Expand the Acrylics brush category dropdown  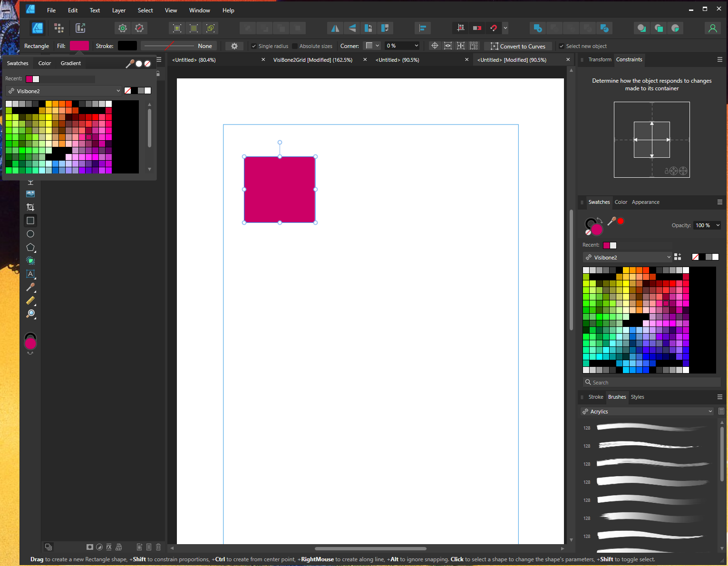648,412
